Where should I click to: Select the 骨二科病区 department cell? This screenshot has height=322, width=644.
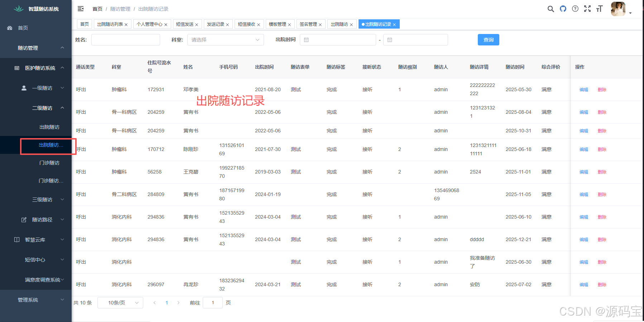coord(124,194)
